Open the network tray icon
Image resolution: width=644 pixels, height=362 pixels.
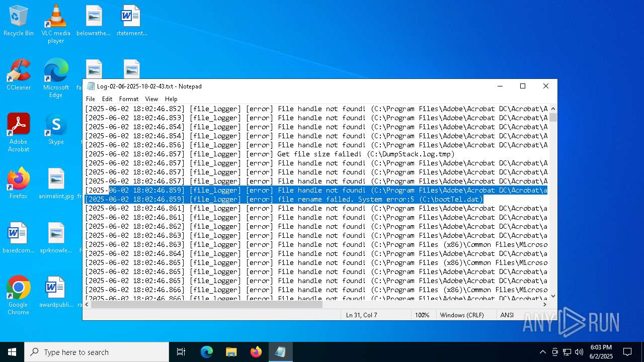(567, 352)
